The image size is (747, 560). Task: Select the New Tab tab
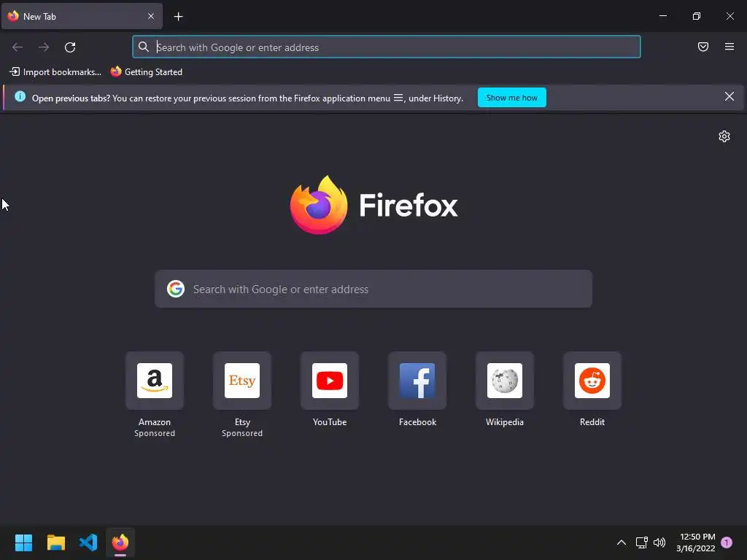(82, 16)
